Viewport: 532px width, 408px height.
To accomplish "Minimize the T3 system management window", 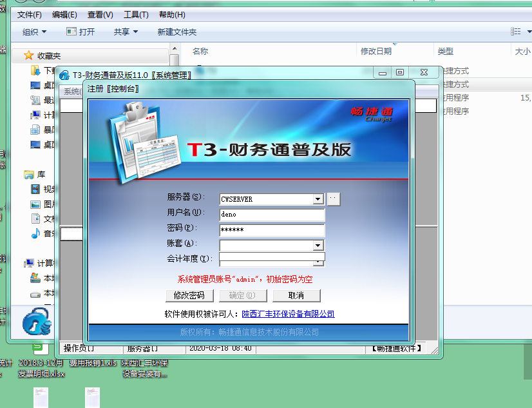I will (383, 72).
